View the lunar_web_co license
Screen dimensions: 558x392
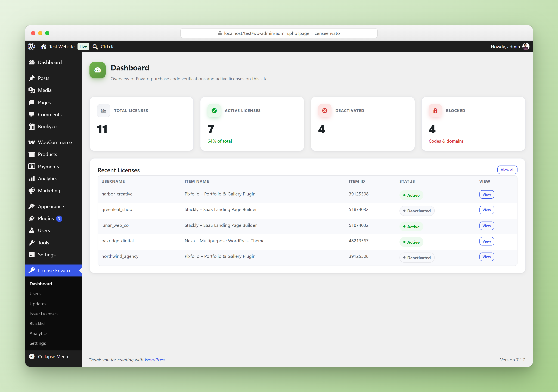click(x=486, y=226)
